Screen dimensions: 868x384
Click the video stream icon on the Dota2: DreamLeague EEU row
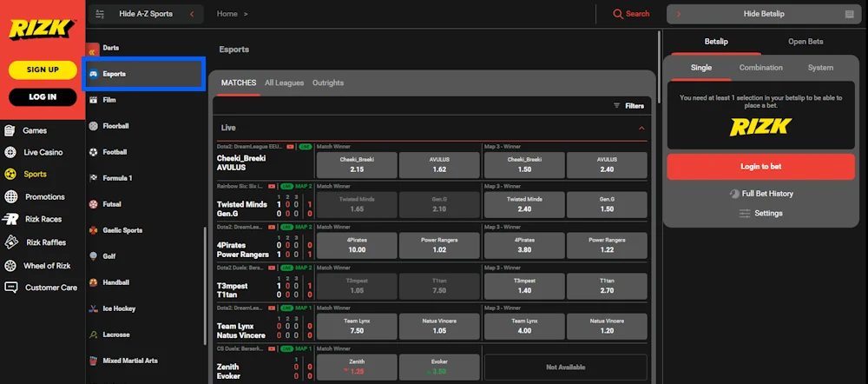click(x=291, y=147)
